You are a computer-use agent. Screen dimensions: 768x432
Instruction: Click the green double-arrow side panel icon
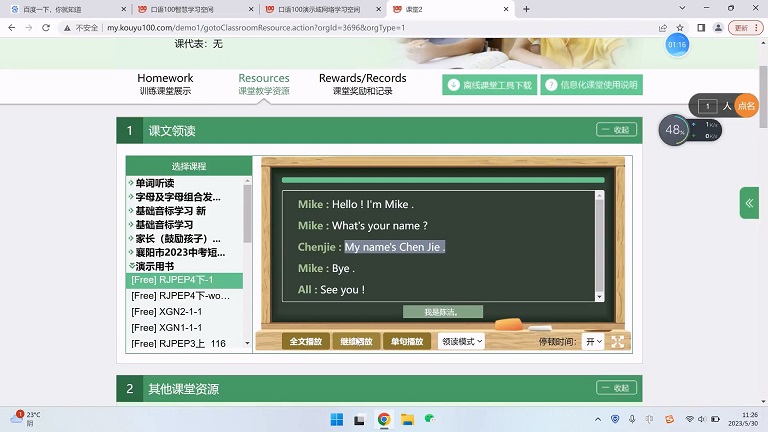click(749, 202)
